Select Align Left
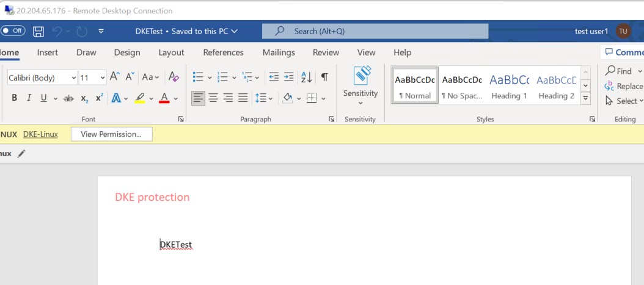The height and width of the screenshot is (285, 644). 199,98
